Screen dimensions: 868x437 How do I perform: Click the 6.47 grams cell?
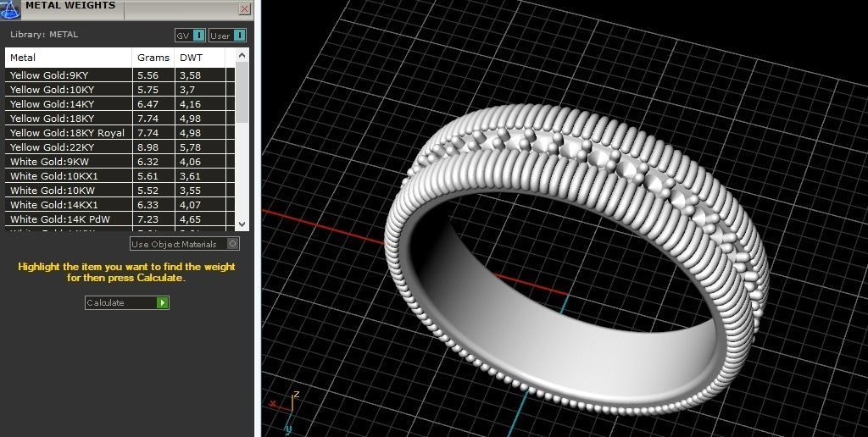(x=153, y=104)
